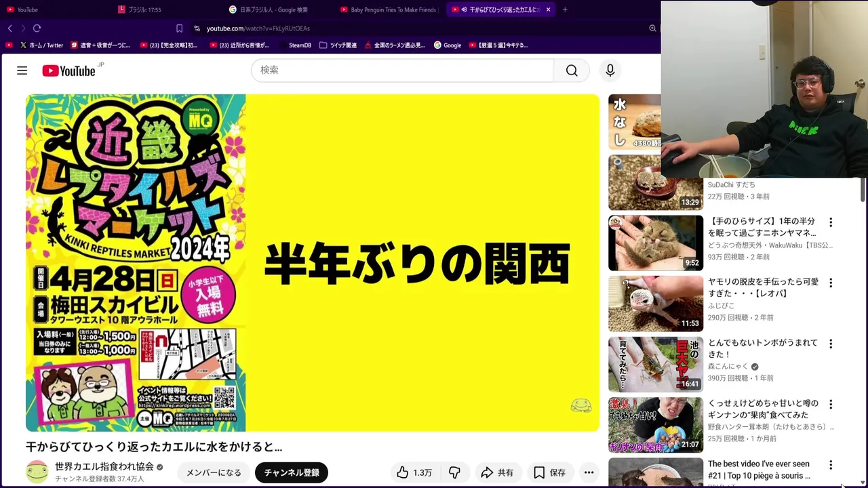Open Google bookmark

pyautogui.click(x=448, y=45)
